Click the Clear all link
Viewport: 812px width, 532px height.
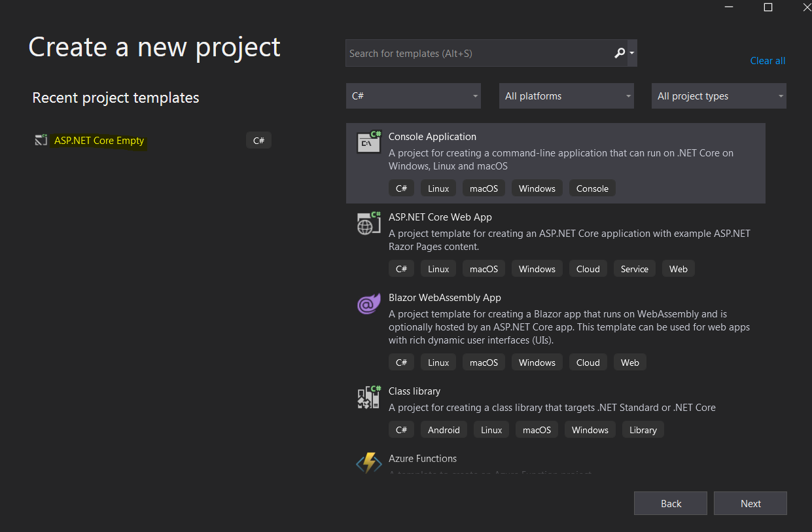(x=768, y=61)
